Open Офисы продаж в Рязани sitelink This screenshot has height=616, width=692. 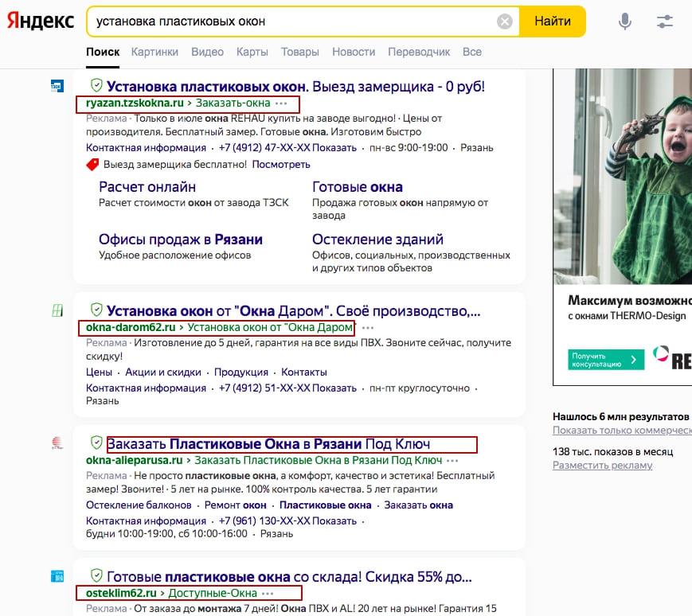click(181, 240)
